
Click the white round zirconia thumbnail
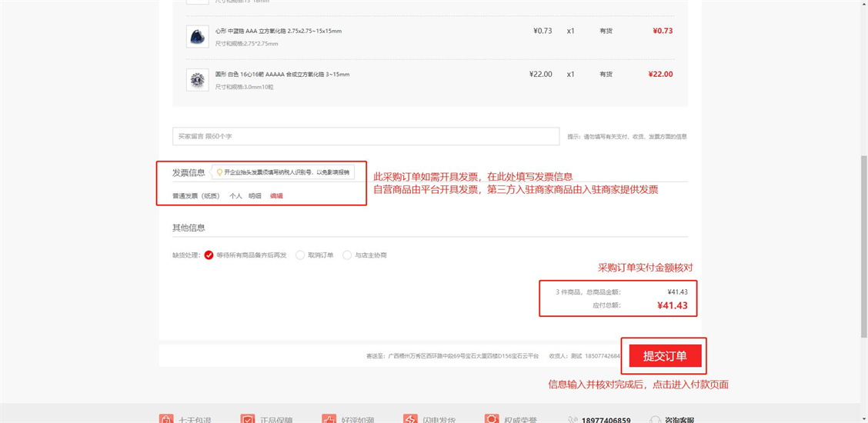point(198,80)
